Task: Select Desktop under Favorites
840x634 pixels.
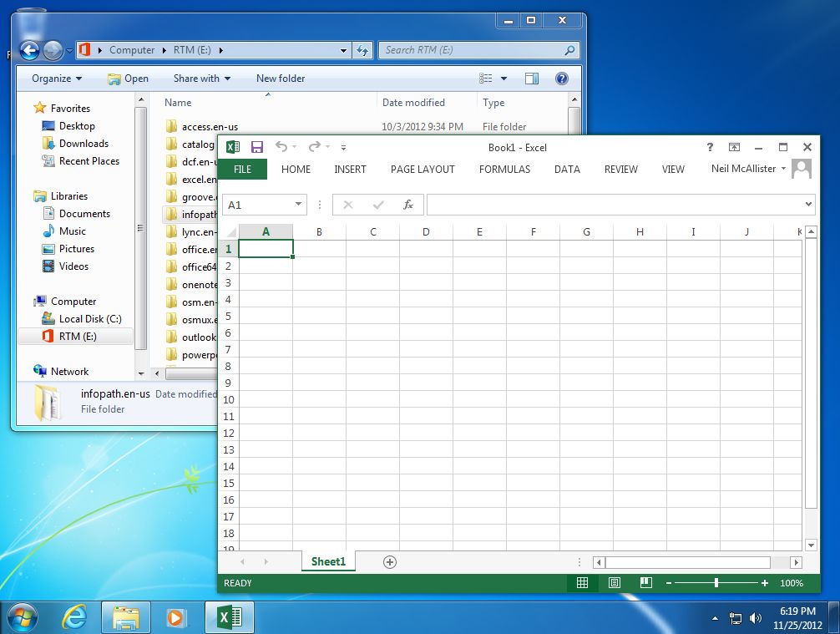Action: click(77, 126)
